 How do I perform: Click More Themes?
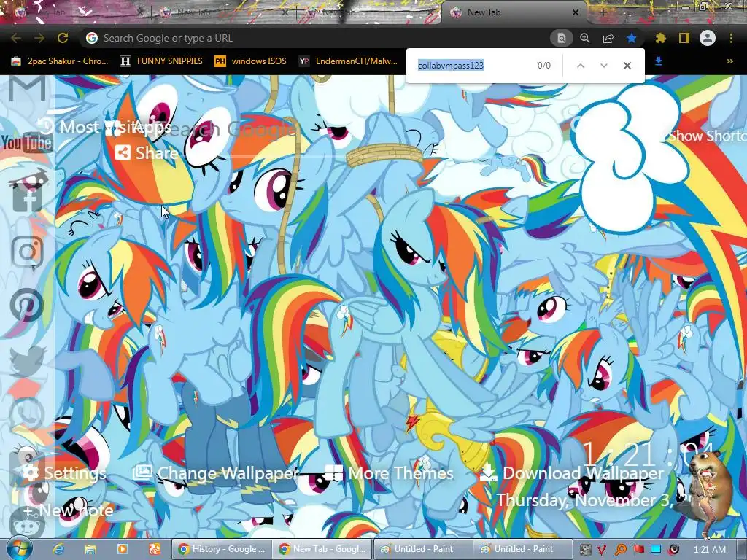390,472
